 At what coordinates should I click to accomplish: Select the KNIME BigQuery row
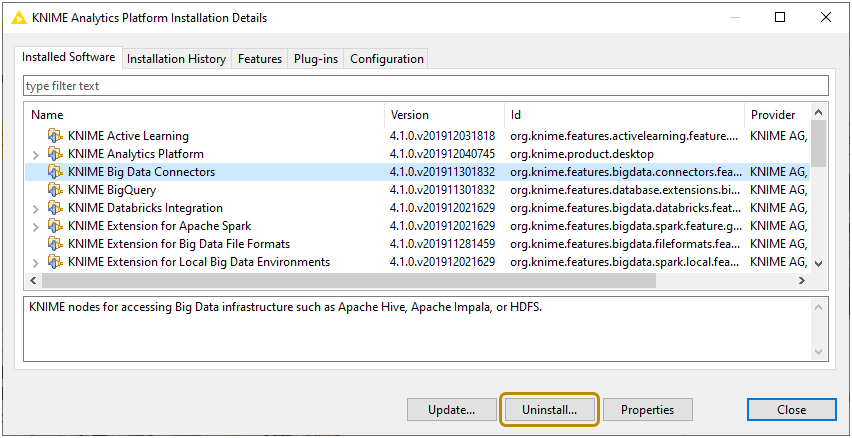(x=417, y=190)
